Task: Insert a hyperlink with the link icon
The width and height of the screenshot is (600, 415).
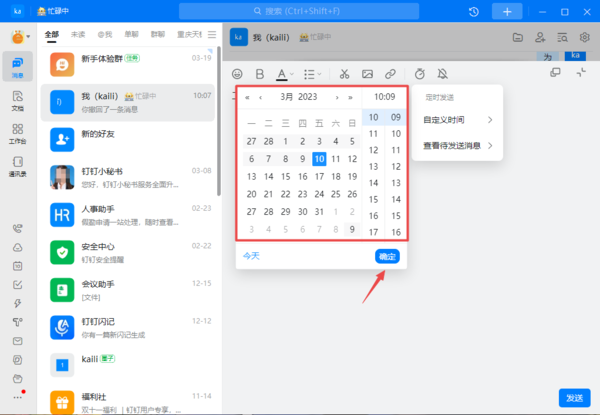Action: (390, 74)
